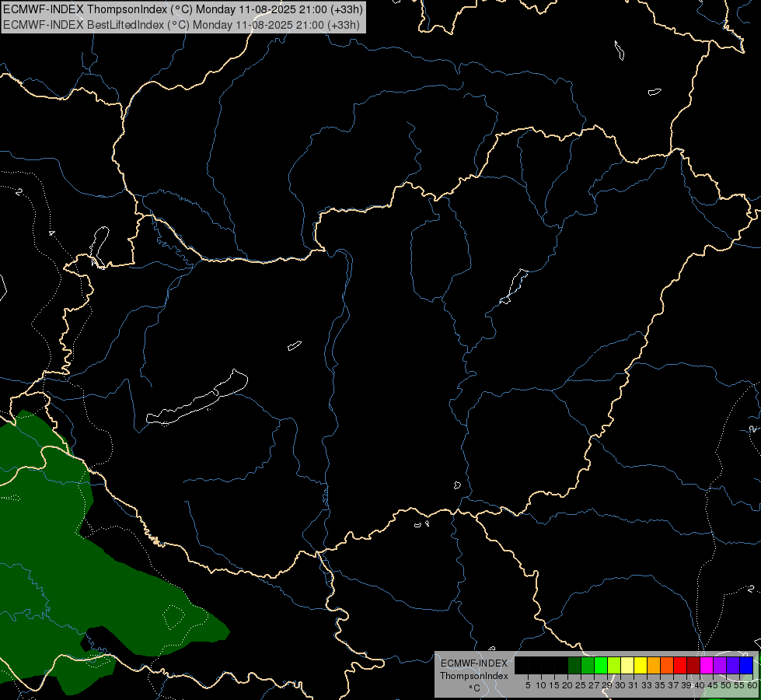Screen dimensions: 761x700
Task: Click legend tick value '25'
Action: point(581,685)
